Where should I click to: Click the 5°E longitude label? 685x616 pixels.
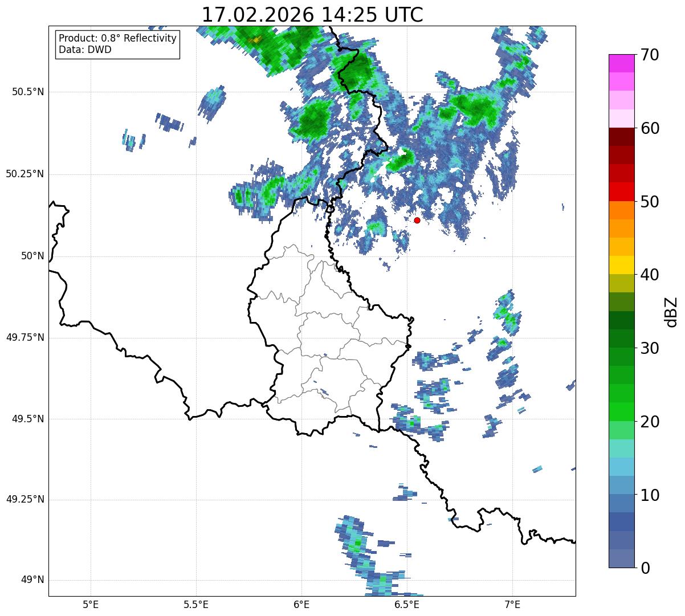pos(91,604)
